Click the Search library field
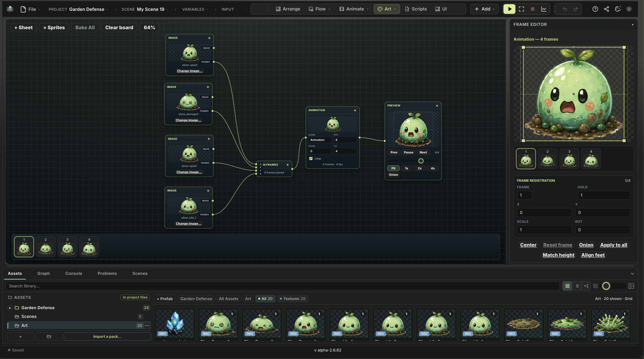Screen dimensions: 644x359 pos(282,286)
